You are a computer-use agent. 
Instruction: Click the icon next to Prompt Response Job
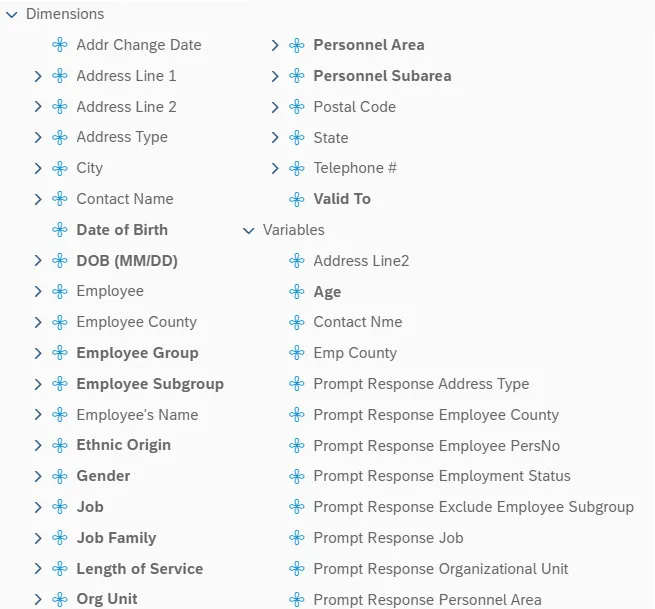[297, 538]
